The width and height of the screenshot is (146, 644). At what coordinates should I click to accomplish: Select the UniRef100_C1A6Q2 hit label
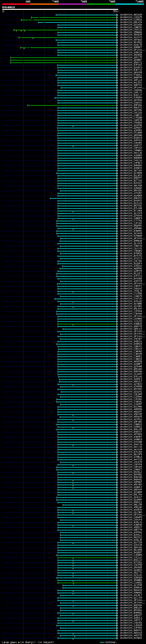tap(131, 583)
